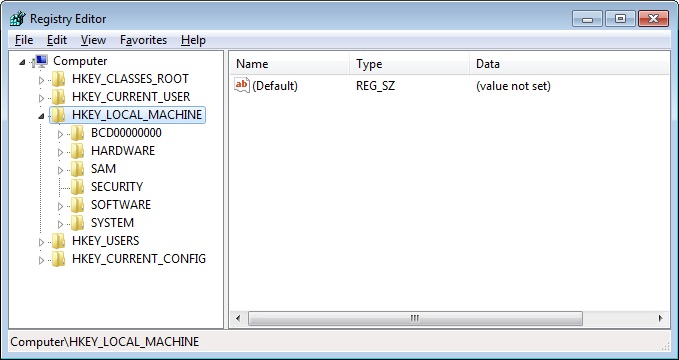This screenshot has height=360, width=679.
Task: Click the HKEY_CURRENT_CONFIG folder icon
Action: coord(58,259)
